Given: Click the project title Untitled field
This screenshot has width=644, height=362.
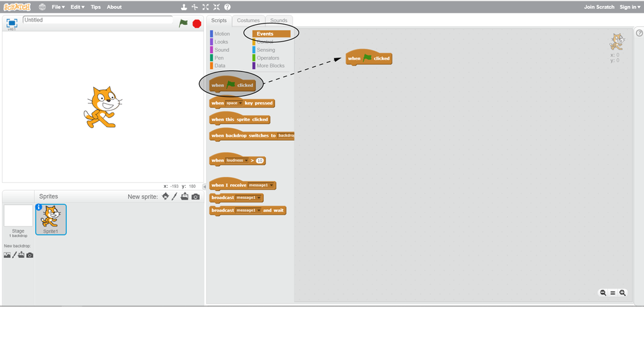Looking at the screenshot, I should (97, 20).
